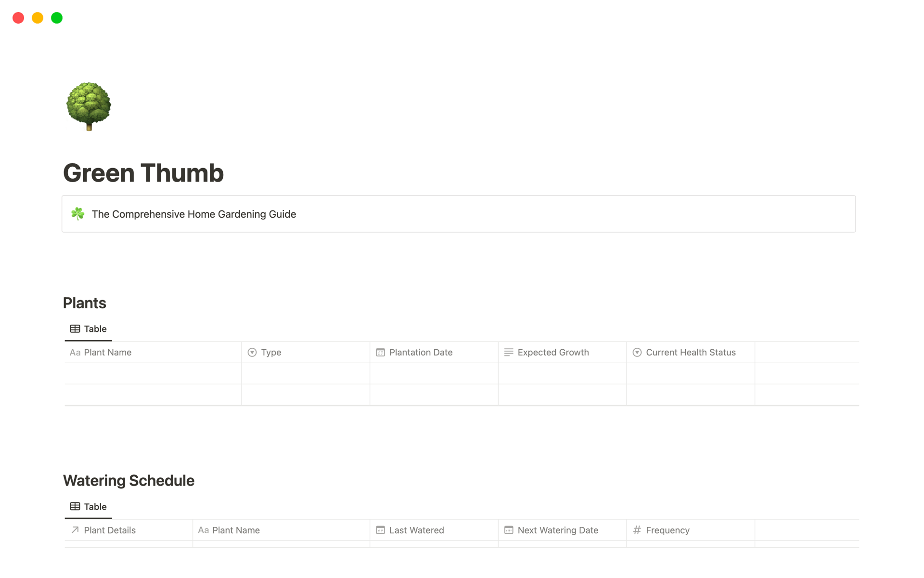Select the Watering Schedule Table tab

click(95, 507)
